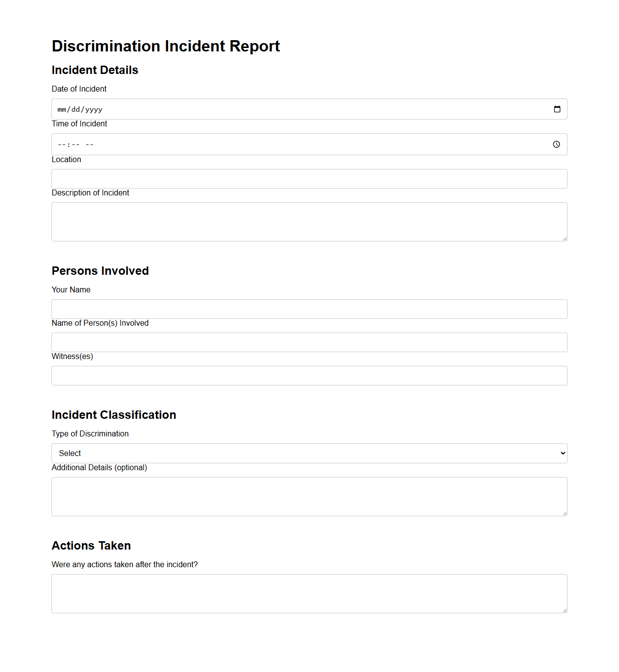Open the Select dropdown under Type of Discrimination
Image resolution: width=619 pixels, height=672 pixels.
click(x=309, y=453)
